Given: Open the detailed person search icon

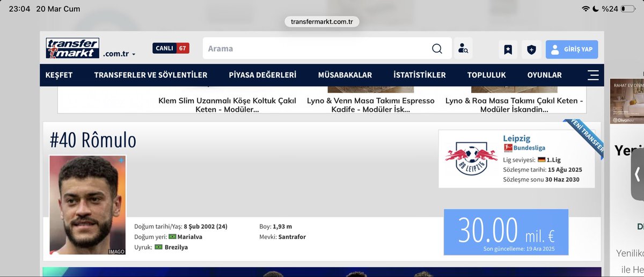Looking at the screenshot, I should pos(463,49).
